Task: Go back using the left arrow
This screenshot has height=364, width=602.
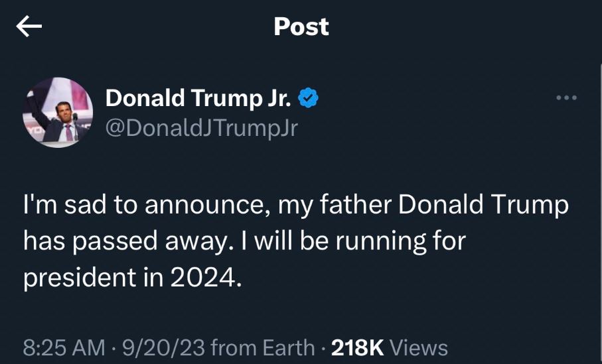Action: [29, 27]
